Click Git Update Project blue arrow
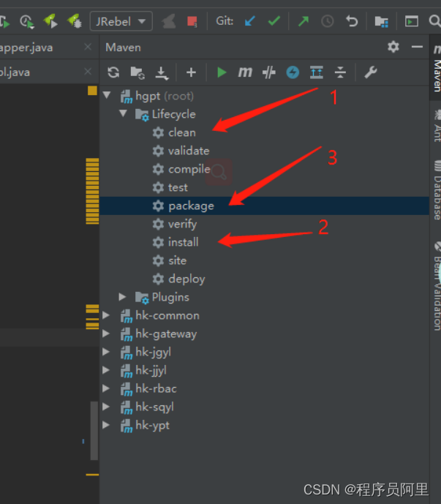This screenshot has height=504, width=441. point(249,21)
